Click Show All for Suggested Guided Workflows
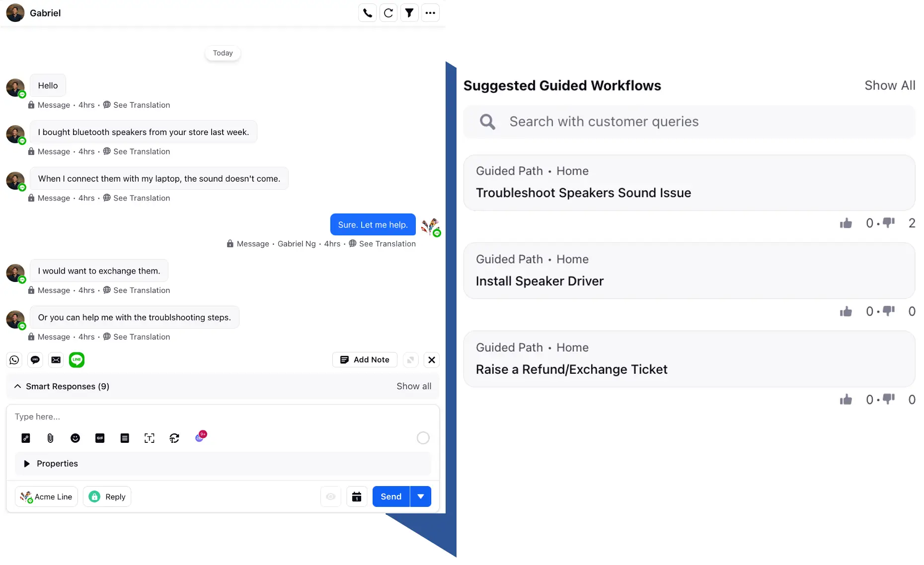 (x=890, y=85)
